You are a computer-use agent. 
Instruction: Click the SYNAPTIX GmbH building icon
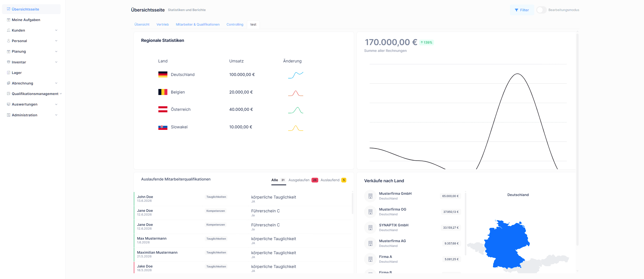(x=370, y=228)
